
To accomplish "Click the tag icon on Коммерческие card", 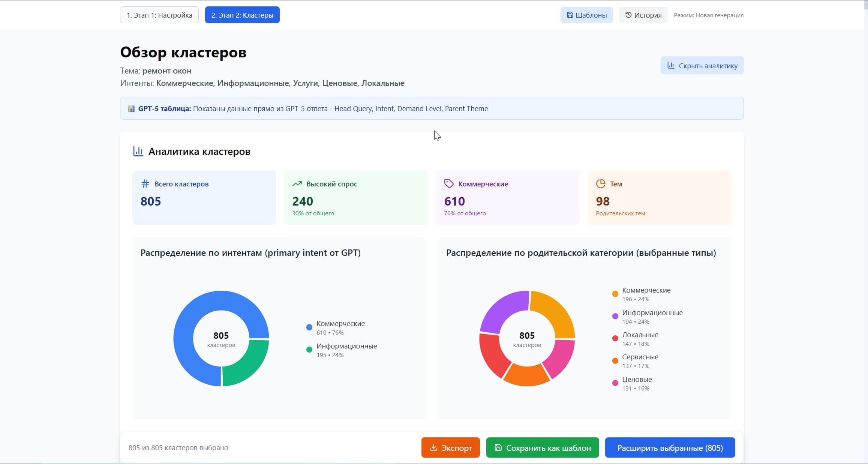I will click(449, 183).
